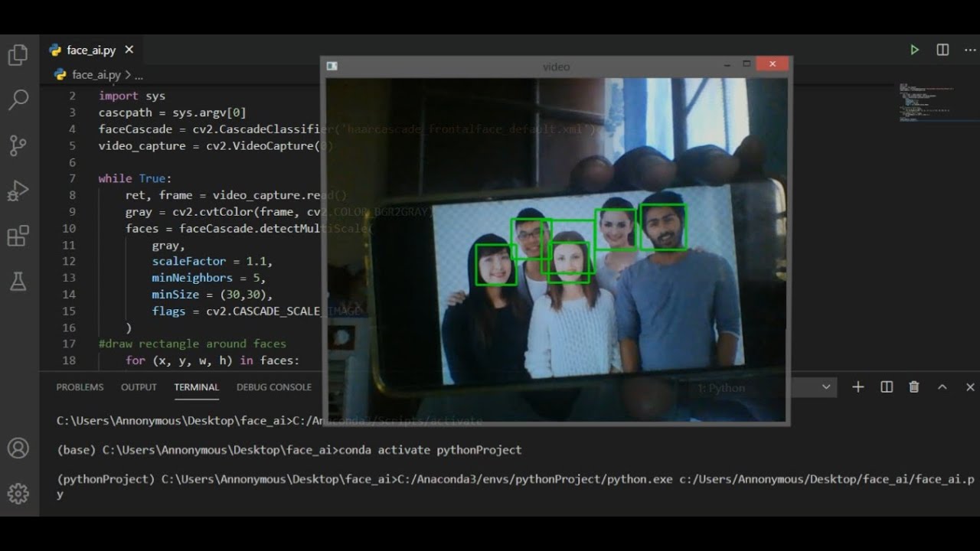Open the Source Control view
The image size is (980, 551).
pos(18,145)
